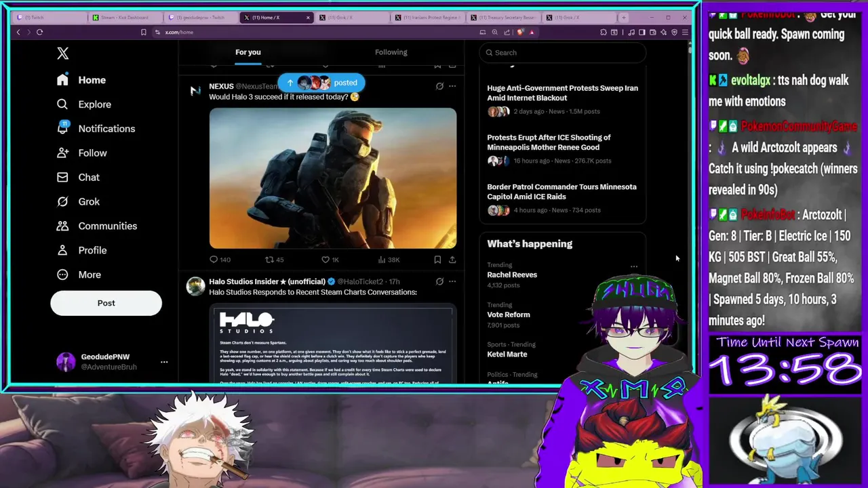Image resolution: width=868 pixels, height=488 pixels.
Task: Open Border Patrol Commander Tours Minnesota story
Action: coord(563,198)
